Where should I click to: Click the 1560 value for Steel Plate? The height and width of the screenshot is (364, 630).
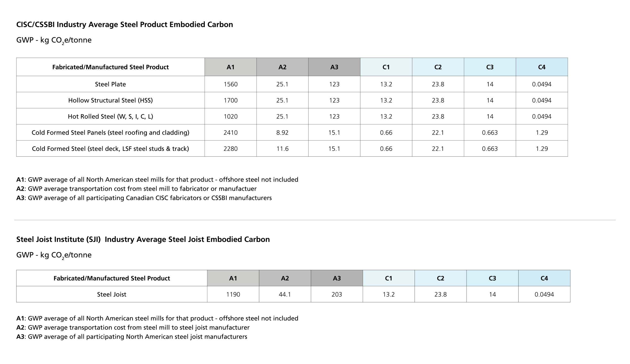point(231,84)
